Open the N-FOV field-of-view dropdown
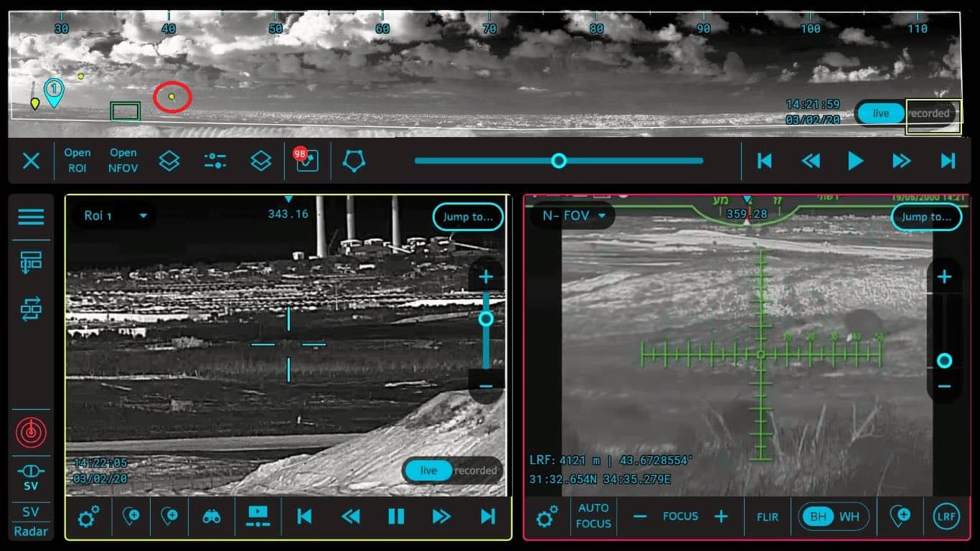Screen dimensions: 980x551 click(x=573, y=215)
